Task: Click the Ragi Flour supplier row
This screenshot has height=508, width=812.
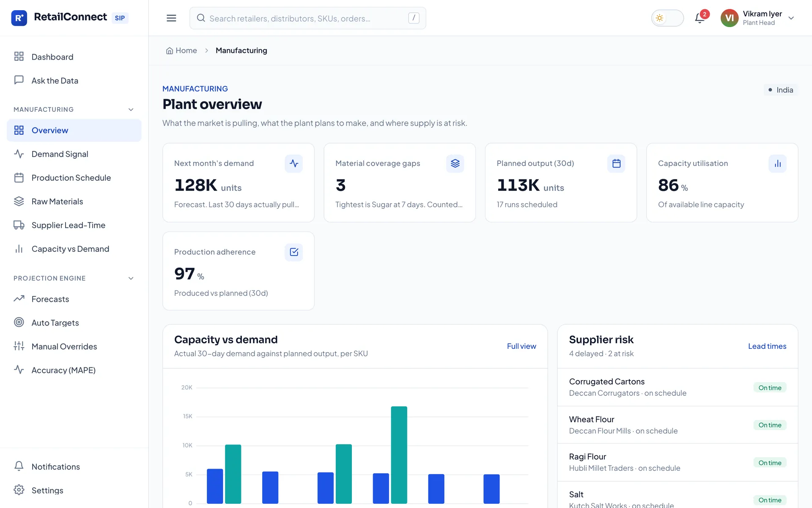Action: point(678,462)
